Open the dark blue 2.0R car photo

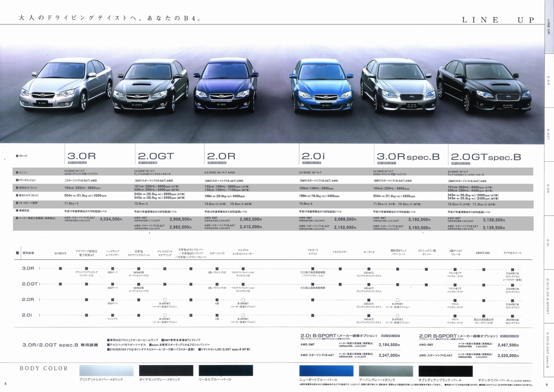click(225, 85)
